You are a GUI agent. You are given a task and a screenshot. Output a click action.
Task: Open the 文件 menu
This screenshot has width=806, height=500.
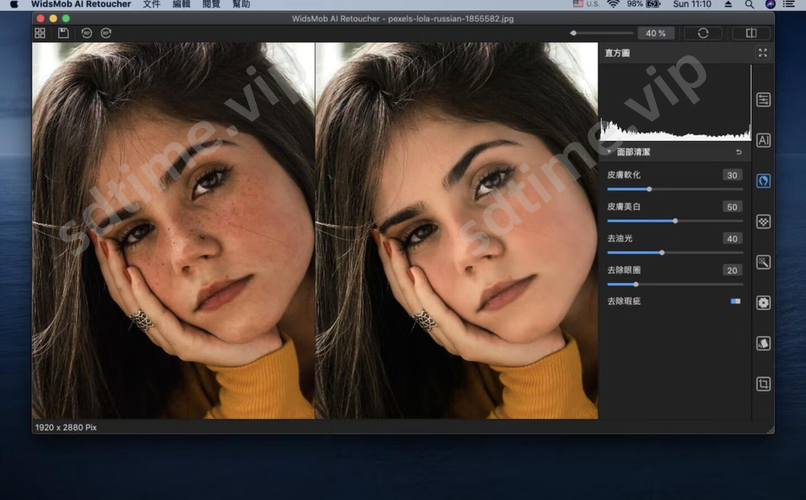[x=151, y=5]
